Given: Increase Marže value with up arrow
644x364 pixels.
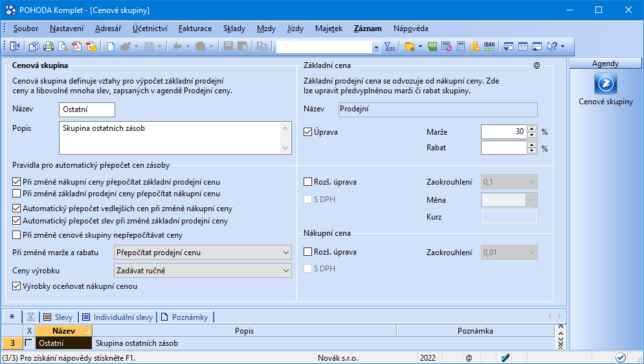Looking at the screenshot, I should tap(532, 128).
